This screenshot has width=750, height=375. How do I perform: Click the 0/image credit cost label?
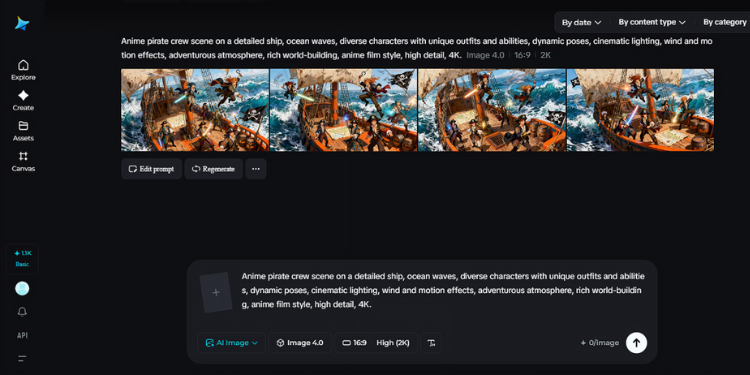600,342
